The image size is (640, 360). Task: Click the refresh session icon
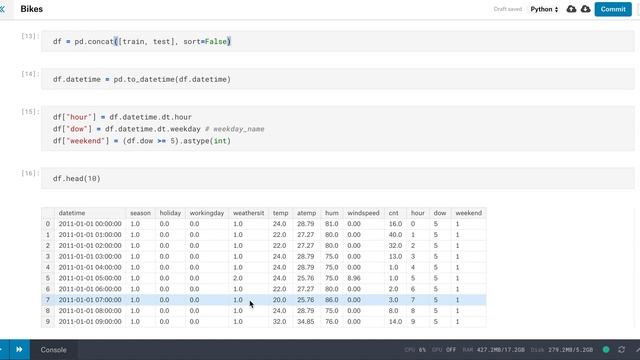621,349
